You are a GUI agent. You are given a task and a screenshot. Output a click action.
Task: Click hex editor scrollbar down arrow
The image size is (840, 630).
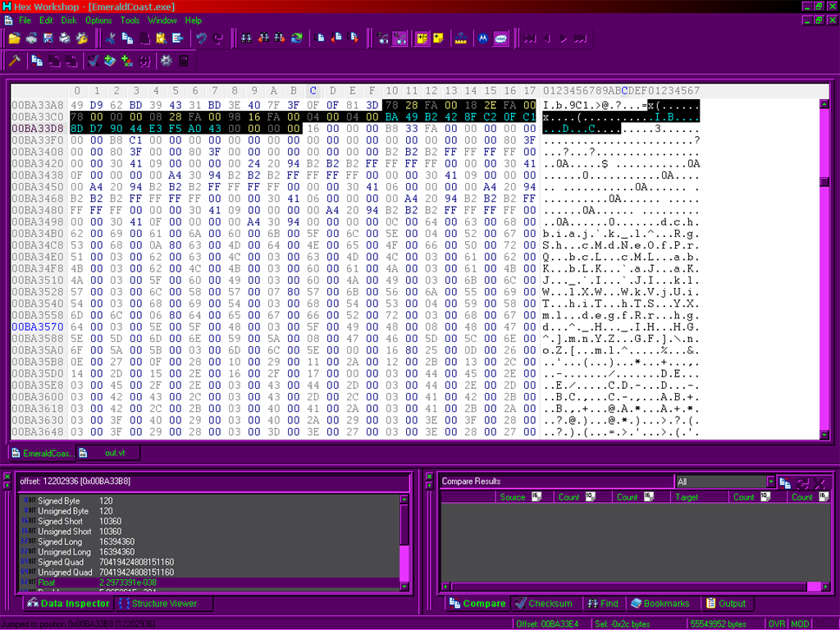tap(824, 435)
